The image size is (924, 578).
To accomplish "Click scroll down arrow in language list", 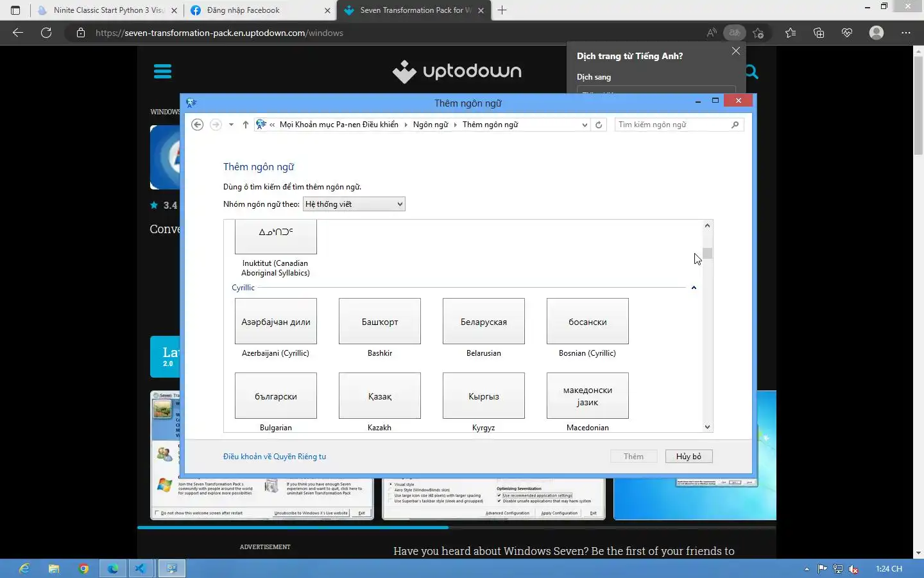I will 707,427.
